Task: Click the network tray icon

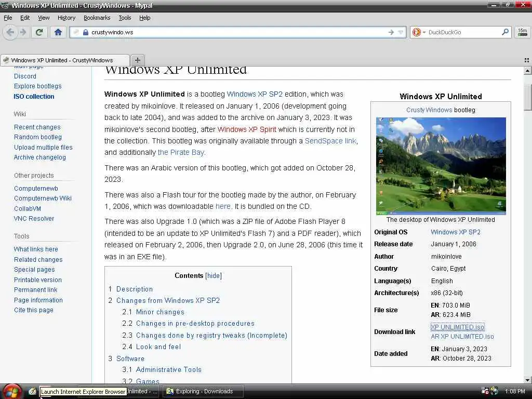Action: pos(485,391)
